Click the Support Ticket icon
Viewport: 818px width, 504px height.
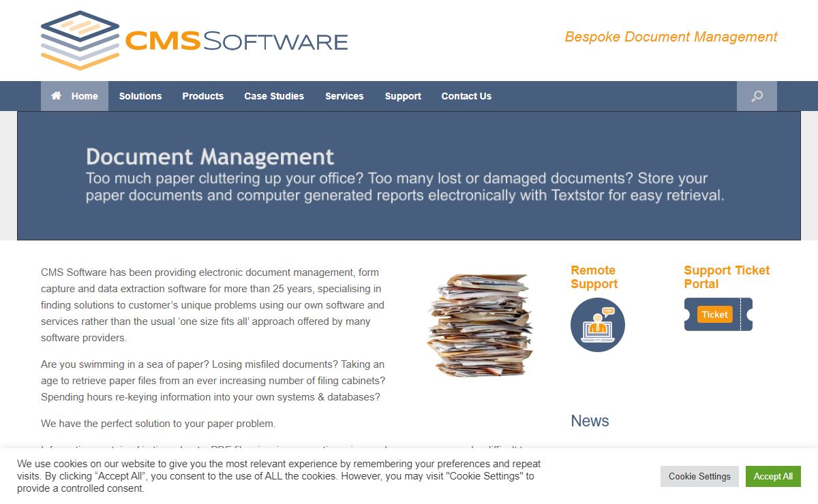718,314
